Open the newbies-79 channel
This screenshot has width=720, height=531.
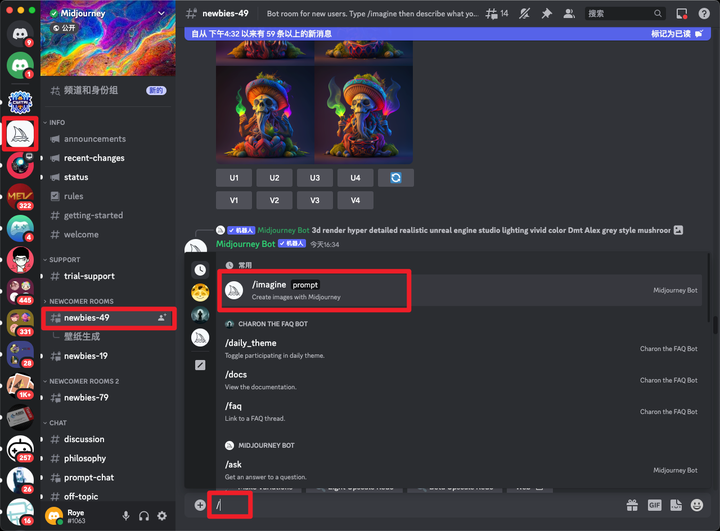pyautogui.click(x=108, y=398)
